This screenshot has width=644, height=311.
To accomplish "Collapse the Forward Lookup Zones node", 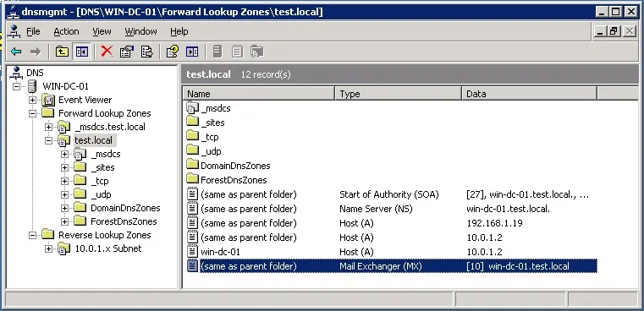I will coord(32,113).
